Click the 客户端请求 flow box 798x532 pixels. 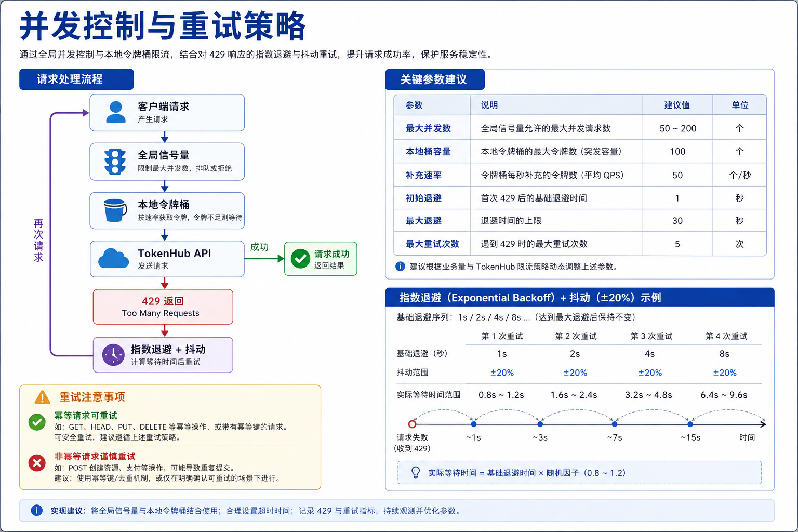click(167, 112)
